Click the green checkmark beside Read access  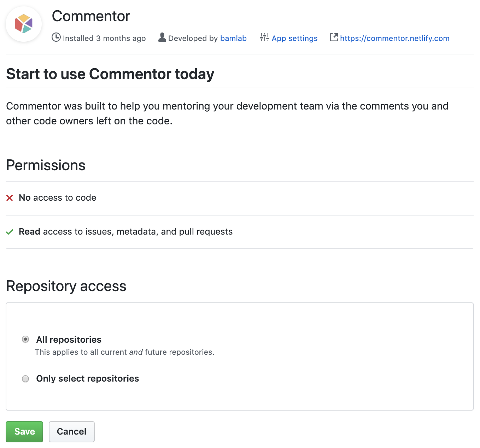(10, 232)
